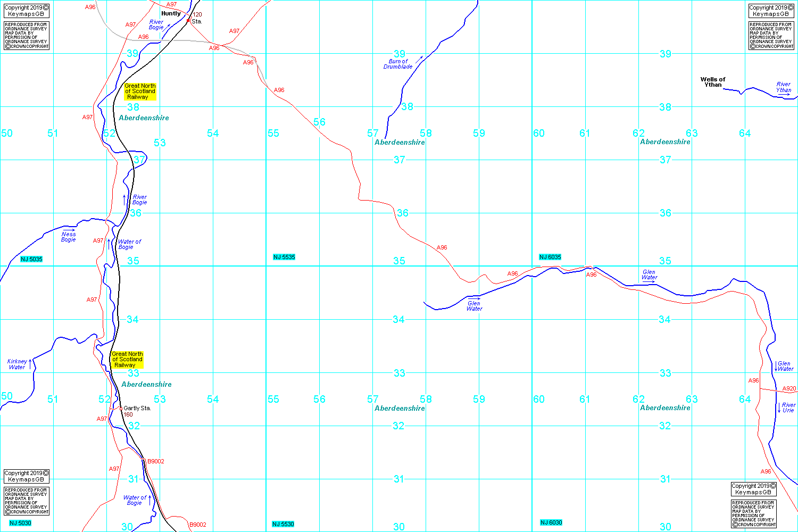Select the Wells of Ythan label
The image size is (798, 532).
point(712,82)
